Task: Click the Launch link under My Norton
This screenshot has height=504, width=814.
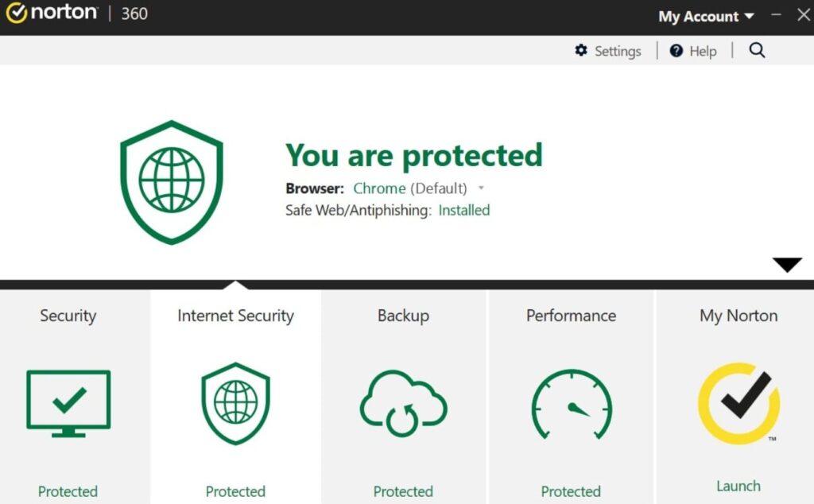Action: (738, 486)
